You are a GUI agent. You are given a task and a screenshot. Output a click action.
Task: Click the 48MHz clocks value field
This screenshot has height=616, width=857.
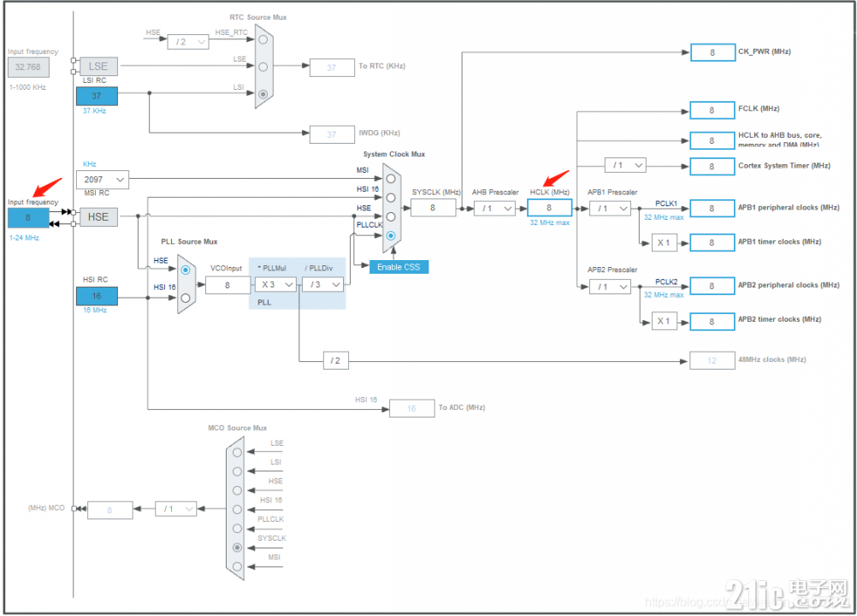pyautogui.click(x=712, y=361)
